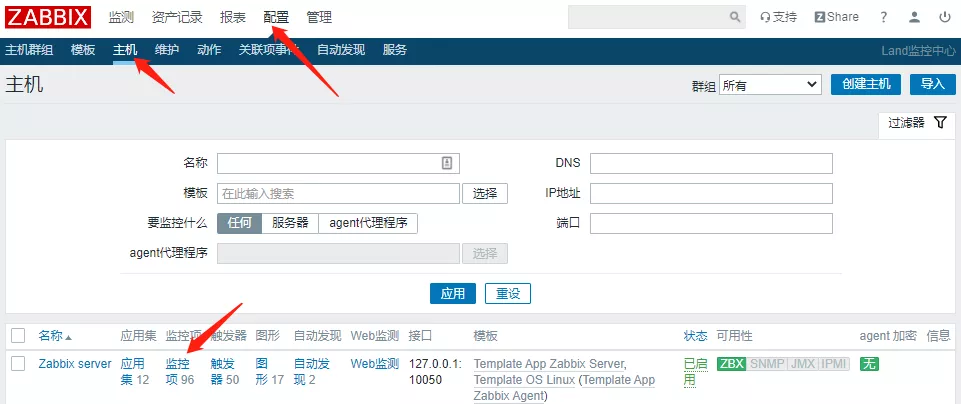Select the agent代理程序 monitoring option
This screenshot has height=404, width=961.
(x=368, y=223)
